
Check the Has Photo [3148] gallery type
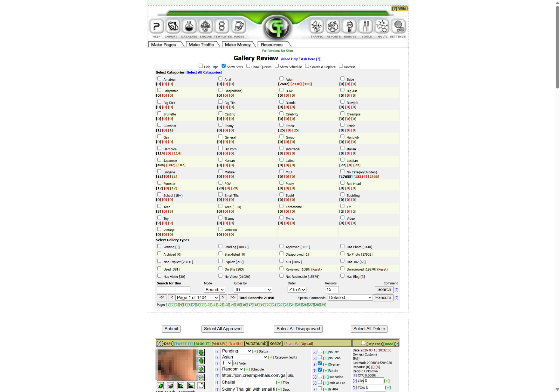click(343, 246)
